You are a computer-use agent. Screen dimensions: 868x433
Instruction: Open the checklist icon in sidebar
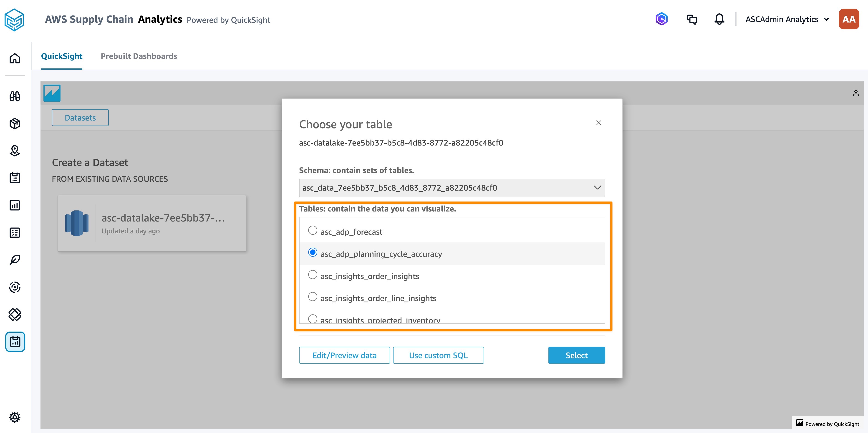[15, 232]
